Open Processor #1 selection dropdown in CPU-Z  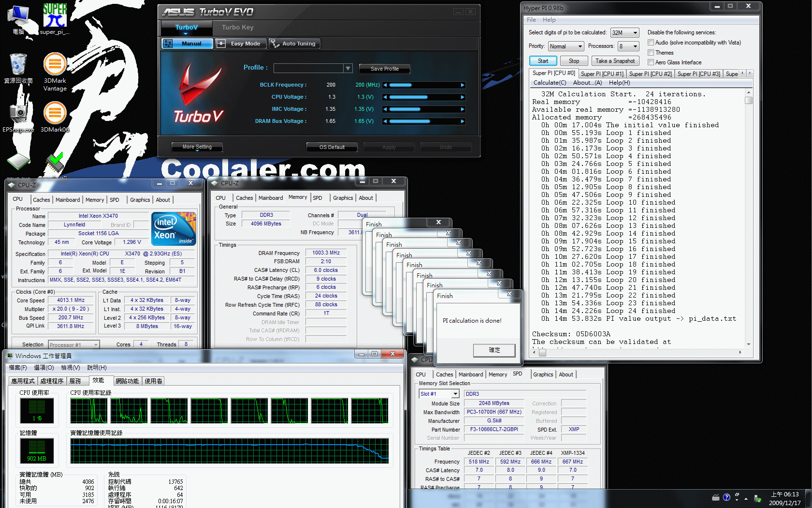74,344
